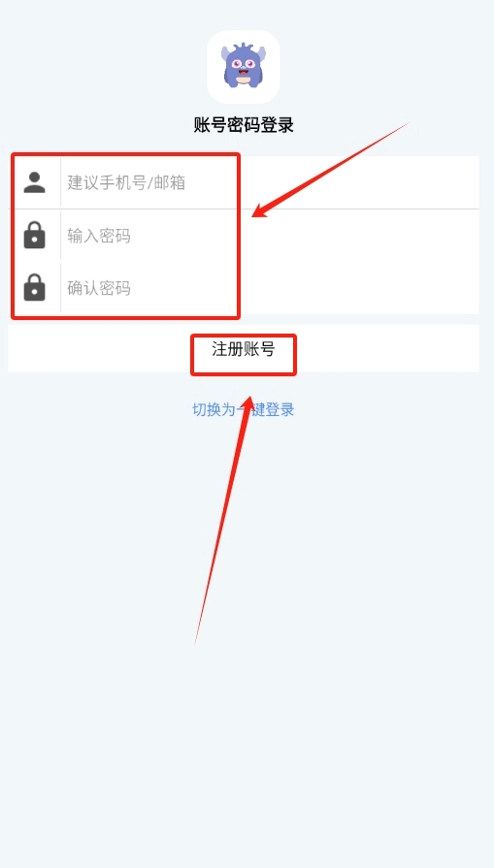The image size is (494, 868).
Task: Tap the user silhouette icon
Action: coord(34,182)
